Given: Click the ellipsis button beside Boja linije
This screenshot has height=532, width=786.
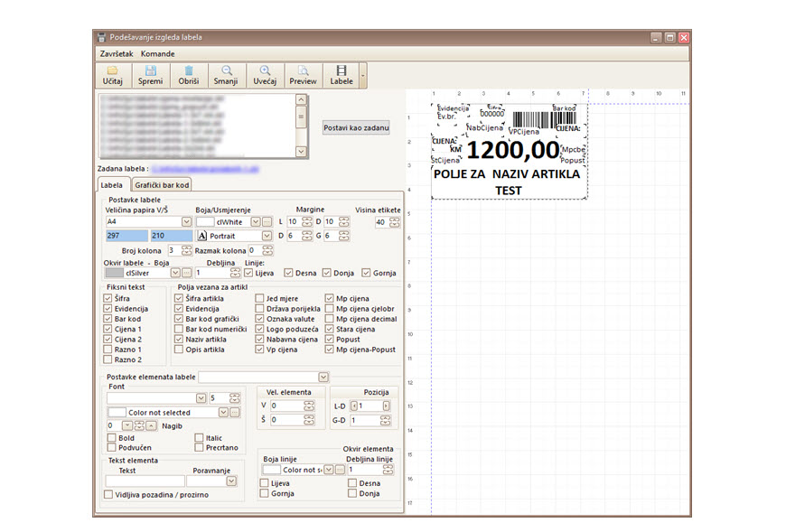Looking at the screenshot, I should tap(340, 470).
